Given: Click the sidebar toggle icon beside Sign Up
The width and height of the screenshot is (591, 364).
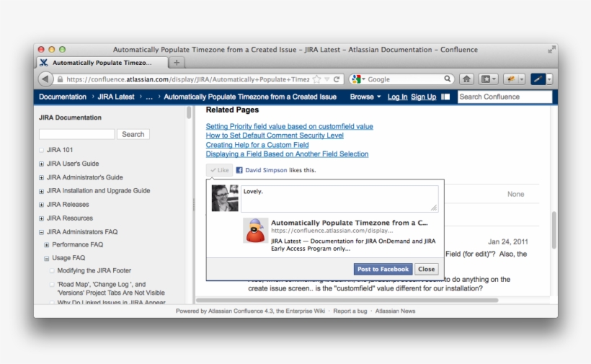Looking at the screenshot, I should 445,97.
